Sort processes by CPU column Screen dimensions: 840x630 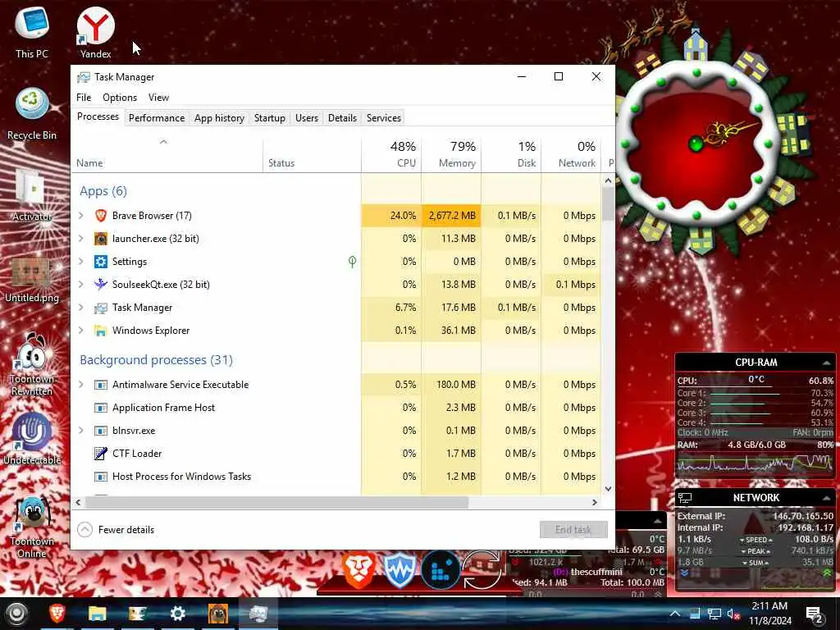pyautogui.click(x=391, y=154)
